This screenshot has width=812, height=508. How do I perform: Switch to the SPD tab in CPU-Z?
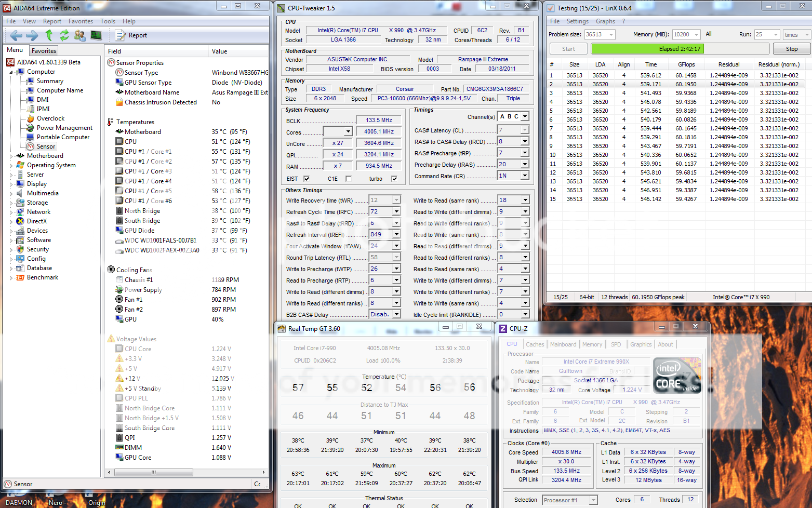tap(616, 344)
